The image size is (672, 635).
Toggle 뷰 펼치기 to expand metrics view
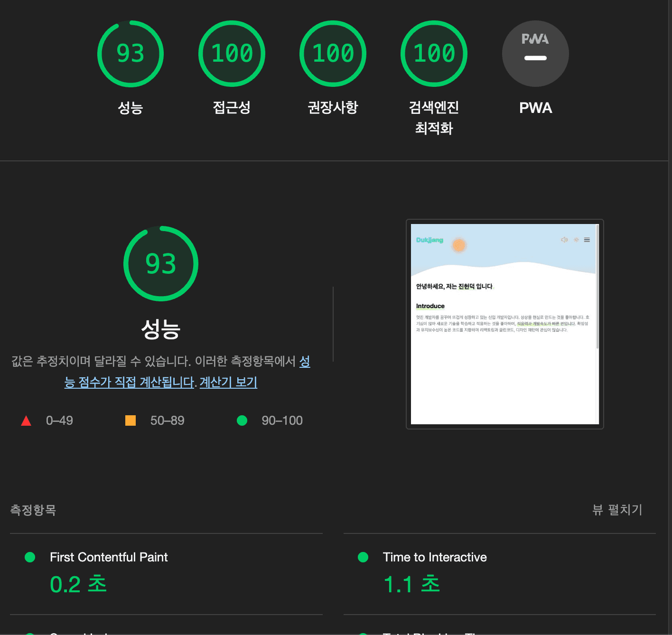pyautogui.click(x=617, y=510)
